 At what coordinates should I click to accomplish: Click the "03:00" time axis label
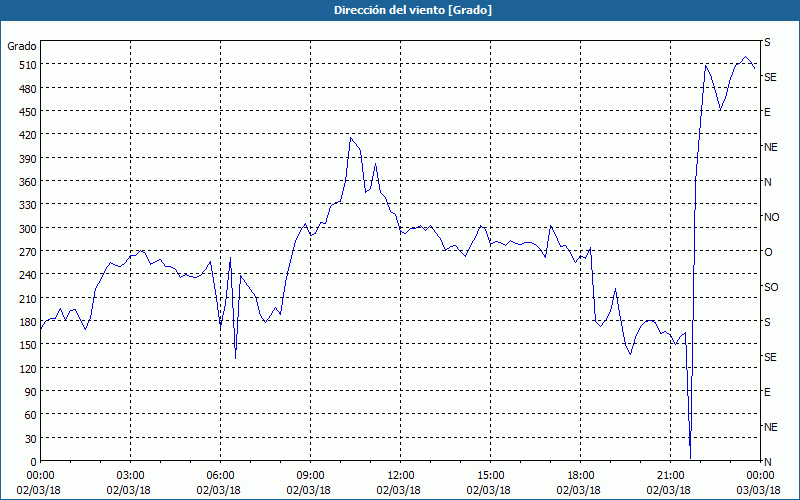point(130,476)
